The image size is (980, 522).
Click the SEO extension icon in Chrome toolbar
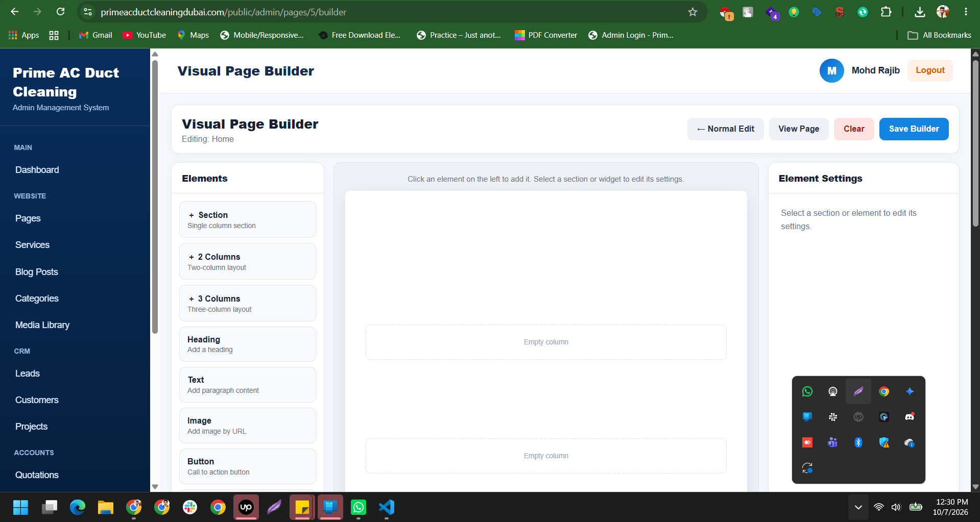840,12
